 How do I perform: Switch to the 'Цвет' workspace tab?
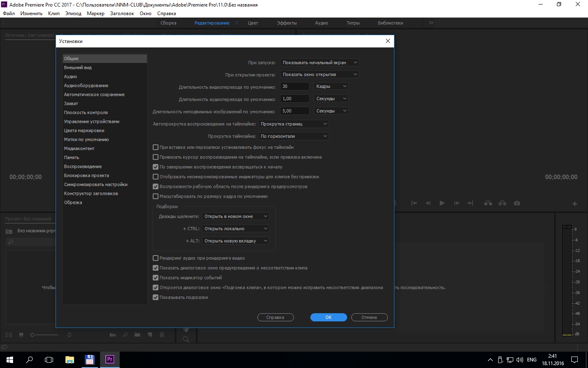click(253, 23)
